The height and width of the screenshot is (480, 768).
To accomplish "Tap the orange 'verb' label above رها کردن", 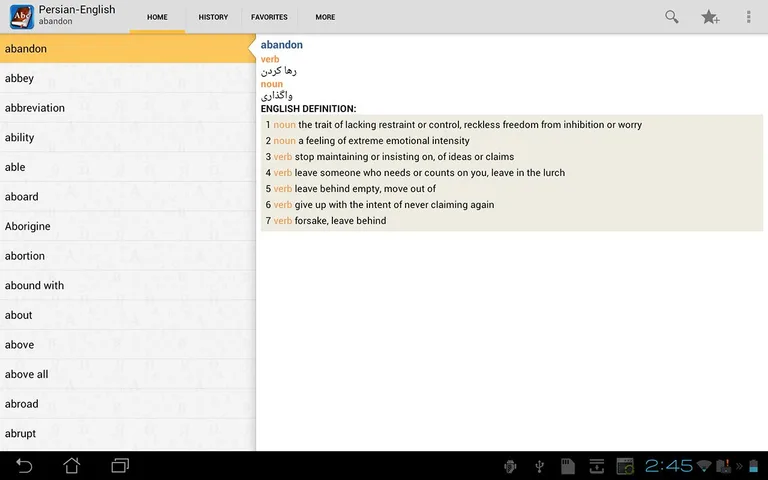I will (x=270, y=59).
